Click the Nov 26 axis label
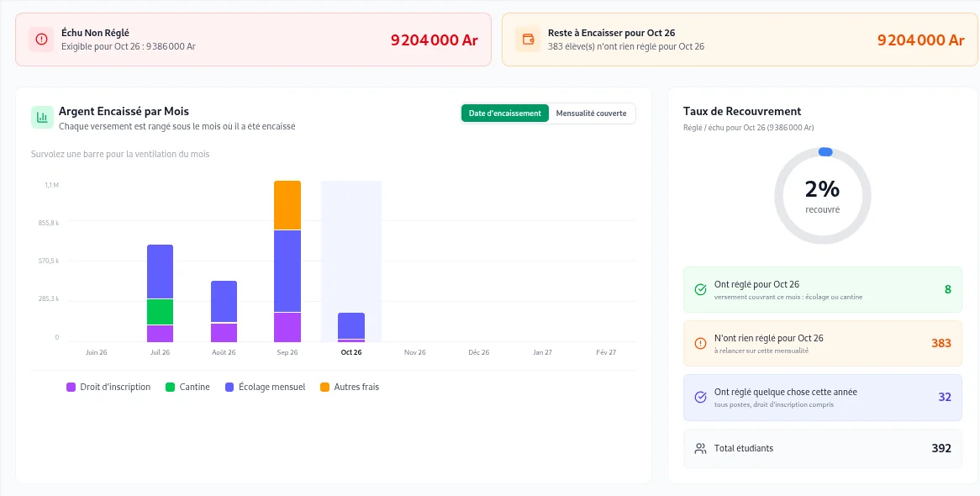This screenshot has height=496, width=980. tap(415, 352)
